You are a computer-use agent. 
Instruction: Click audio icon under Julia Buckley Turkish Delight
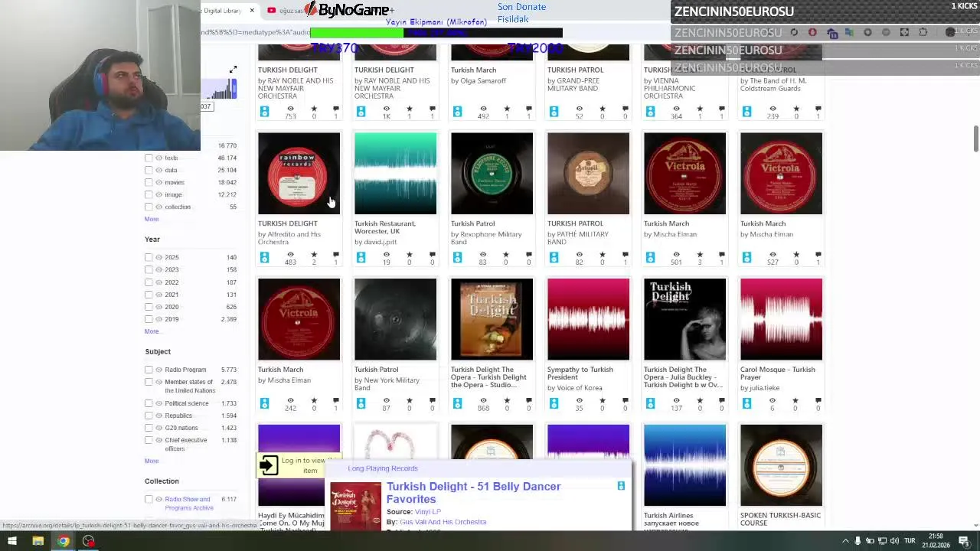point(650,403)
